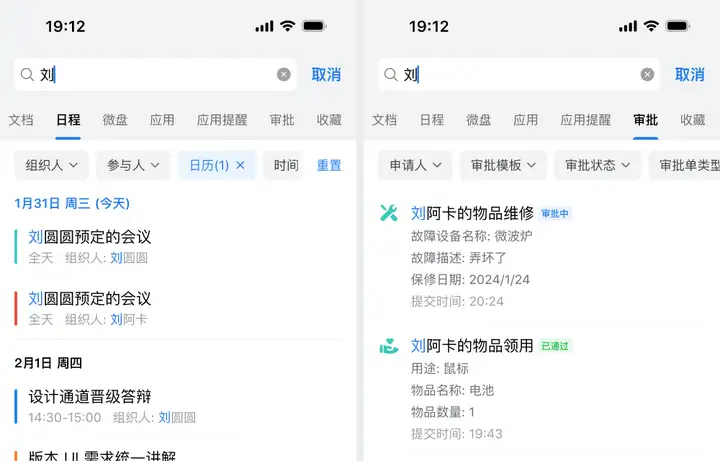Remove the 日历(1) filter via its X
Image resolution: width=720 pixels, height=461 pixels.
pyautogui.click(x=240, y=165)
